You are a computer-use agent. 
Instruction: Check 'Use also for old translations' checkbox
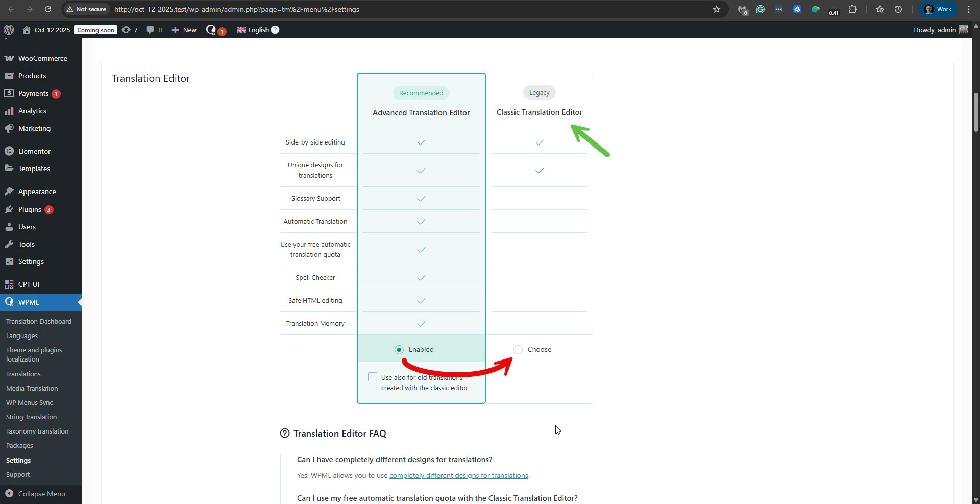(x=373, y=377)
